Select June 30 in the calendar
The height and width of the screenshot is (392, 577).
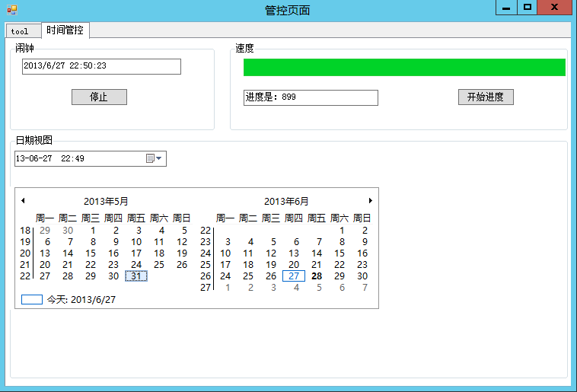[x=362, y=276]
